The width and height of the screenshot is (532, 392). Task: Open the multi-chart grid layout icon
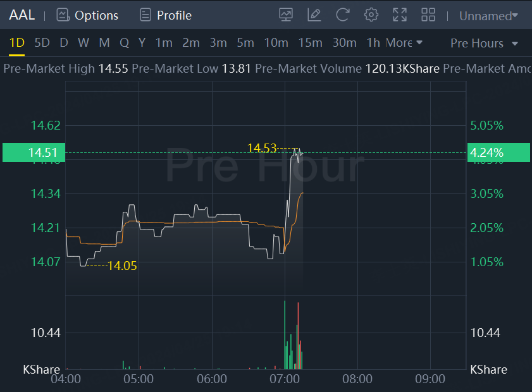pos(428,15)
